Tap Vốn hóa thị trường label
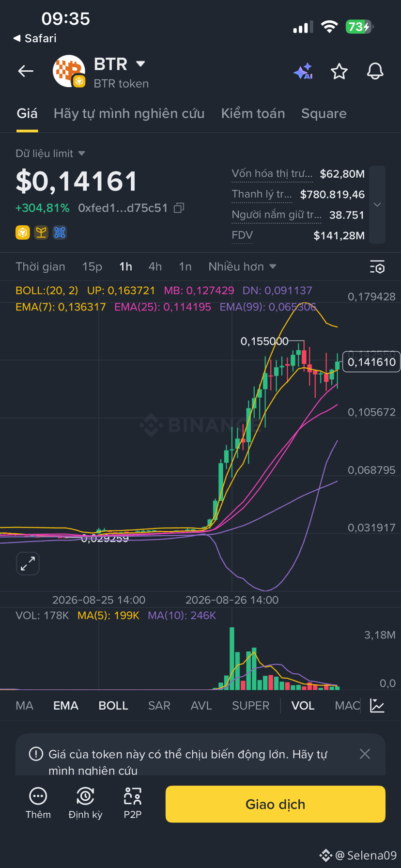Viewport: 401px width, 868px height. [x=272, y=174]
